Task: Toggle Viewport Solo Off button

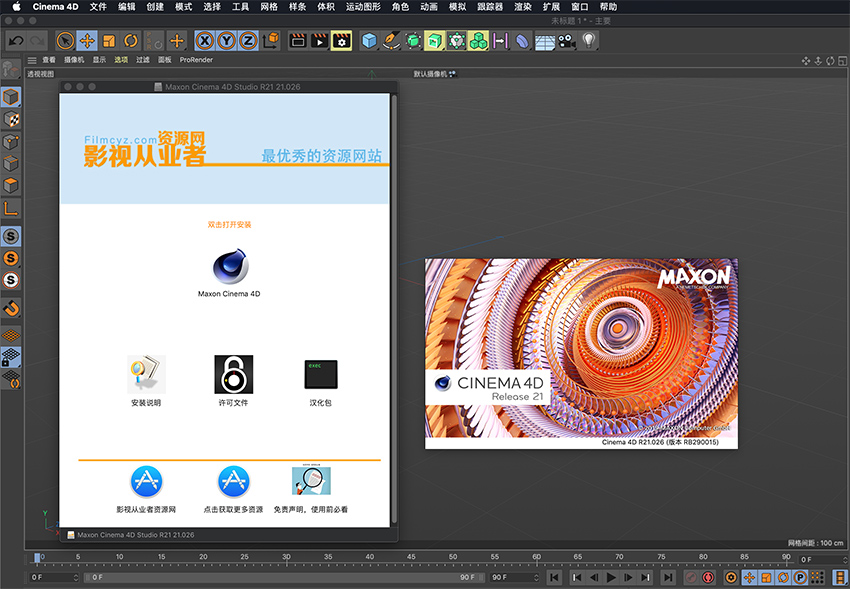Action: 11,236
